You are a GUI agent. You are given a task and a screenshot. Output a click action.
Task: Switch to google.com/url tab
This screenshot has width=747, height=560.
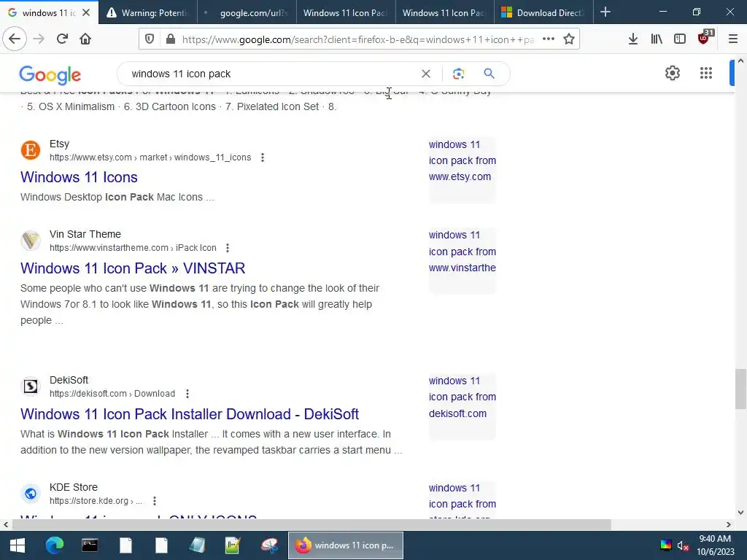coord(247,12)
